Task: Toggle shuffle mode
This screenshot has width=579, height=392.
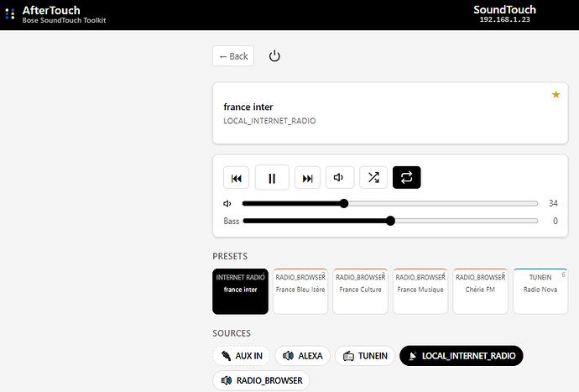Action: point(373,178)
